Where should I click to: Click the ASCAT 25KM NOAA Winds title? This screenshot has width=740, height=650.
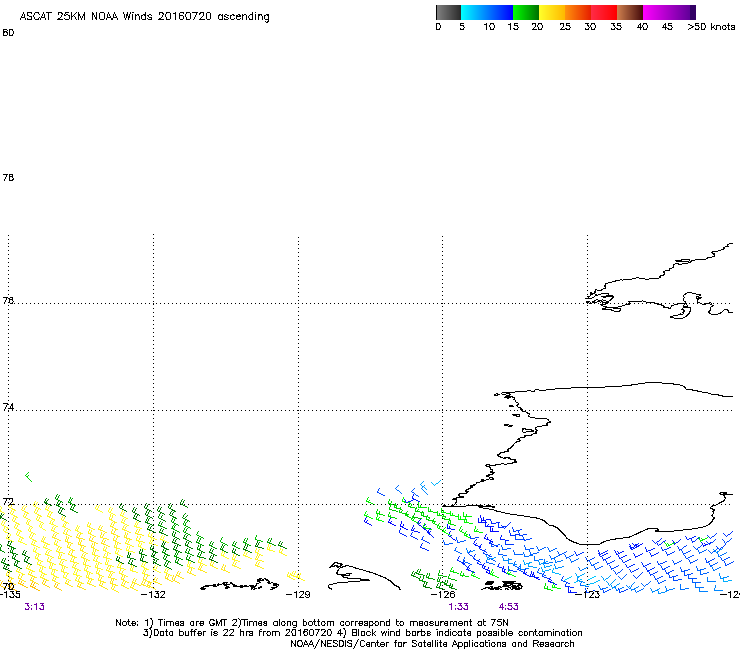tap(144, 17)
